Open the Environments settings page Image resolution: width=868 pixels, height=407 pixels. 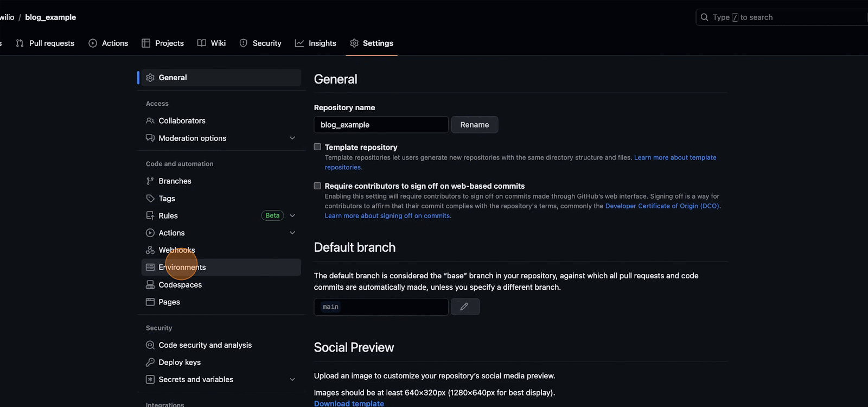tap(221, 267)
